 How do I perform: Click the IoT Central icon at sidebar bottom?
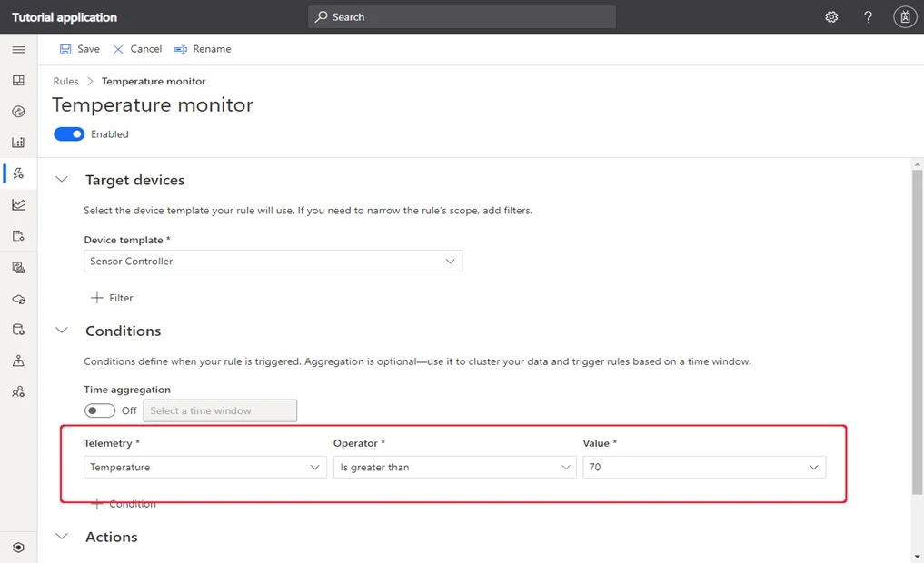pyautogui.click(x=18, y=547)
